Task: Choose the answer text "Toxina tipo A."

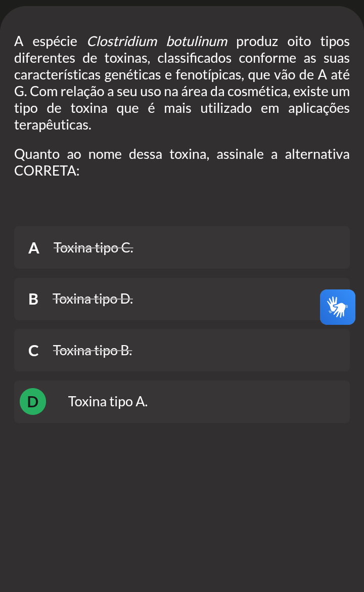Action: [x=108, y=402]
